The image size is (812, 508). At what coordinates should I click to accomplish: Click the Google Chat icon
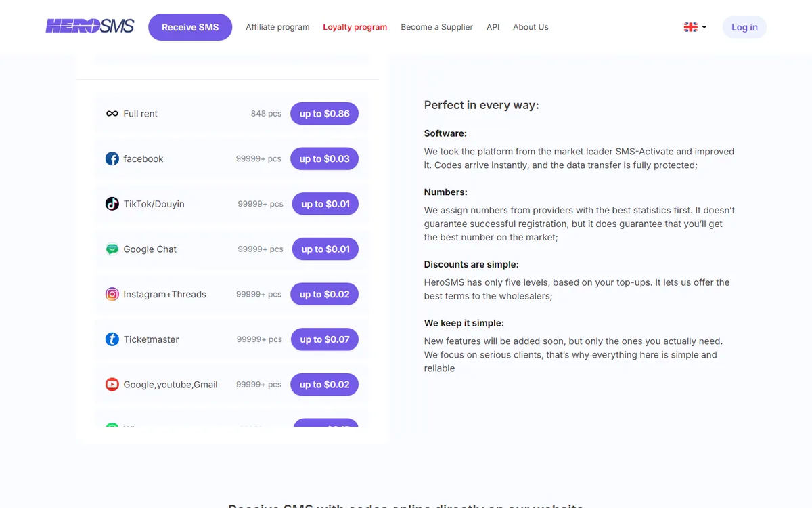[112, 249]
